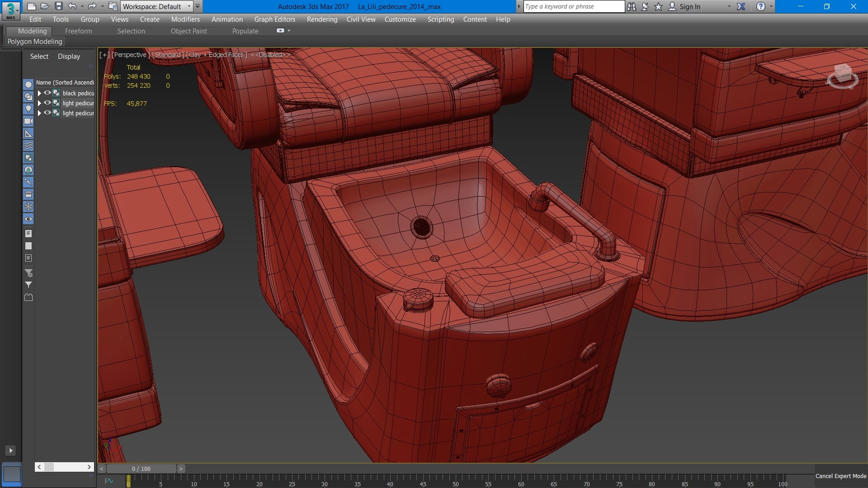Screen dimensions: 868x488
Task: Expand the first light pedicur tree node
Action: click(x=39, y=103)
